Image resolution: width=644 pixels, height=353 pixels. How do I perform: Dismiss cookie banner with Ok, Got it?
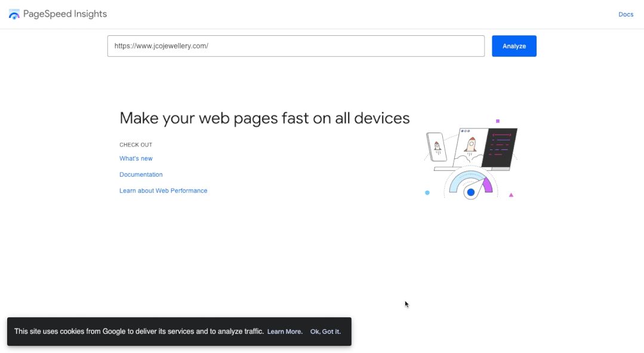325,331
